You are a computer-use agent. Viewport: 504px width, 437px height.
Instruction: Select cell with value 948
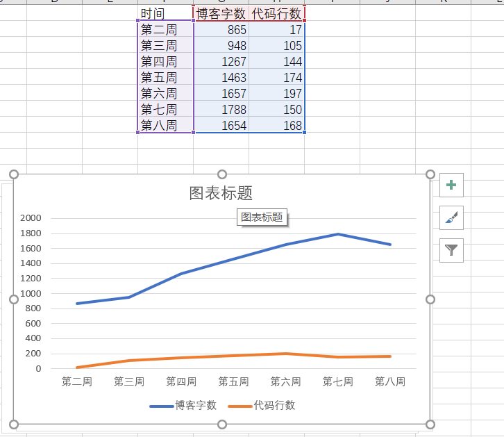(x=221, y=45)
